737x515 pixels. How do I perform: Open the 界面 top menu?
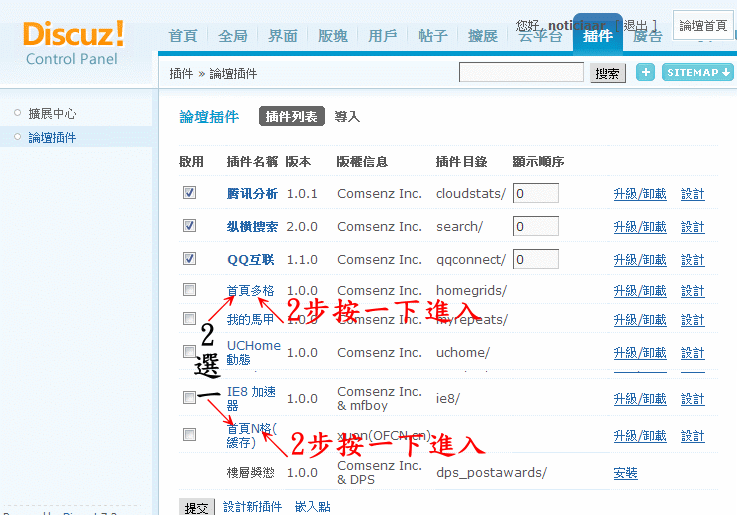coord(282,36)
